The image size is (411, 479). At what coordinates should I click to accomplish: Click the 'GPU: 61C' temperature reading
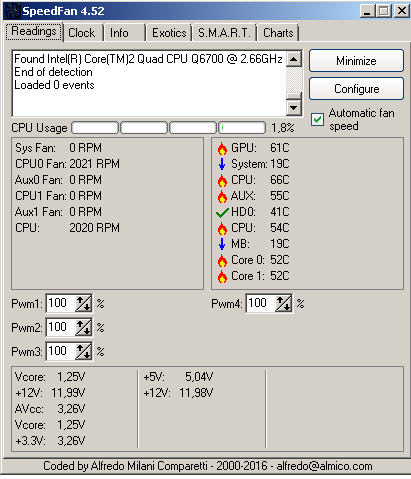coord(260,148)
